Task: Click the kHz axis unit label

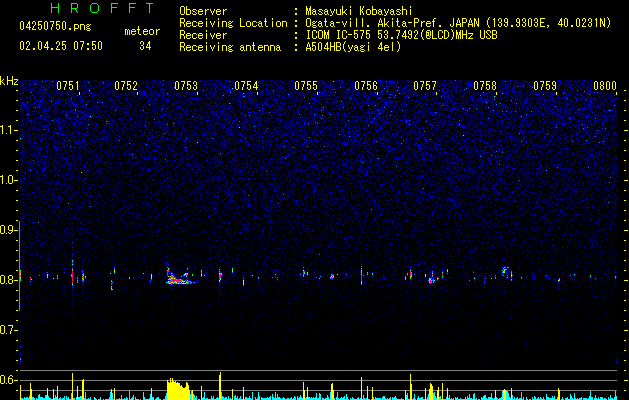Action: (9, 81)
